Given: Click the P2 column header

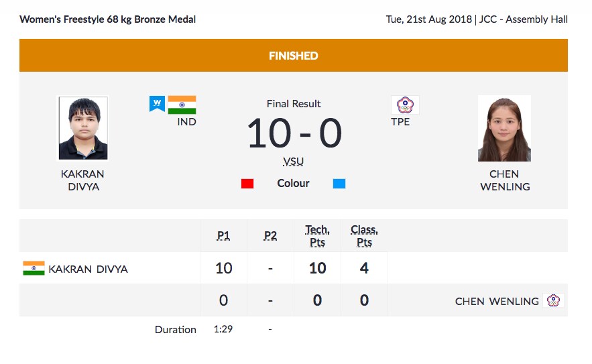Looking at the screenshot, I should pyautogui.click(x=270, y=235).
